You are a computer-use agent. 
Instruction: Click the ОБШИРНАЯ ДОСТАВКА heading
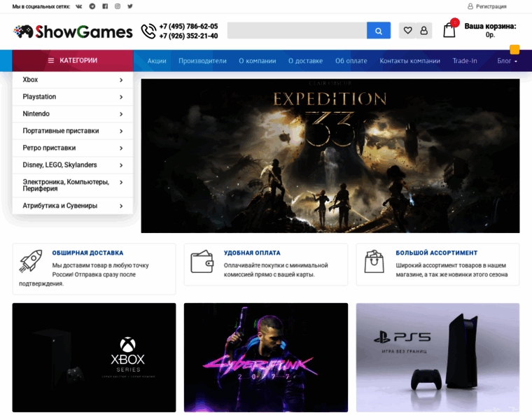pyautogui.click(x=87, y=253)
